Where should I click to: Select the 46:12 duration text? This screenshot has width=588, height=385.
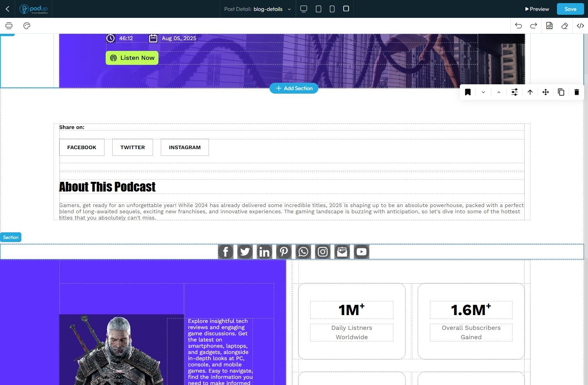[126, 38]
